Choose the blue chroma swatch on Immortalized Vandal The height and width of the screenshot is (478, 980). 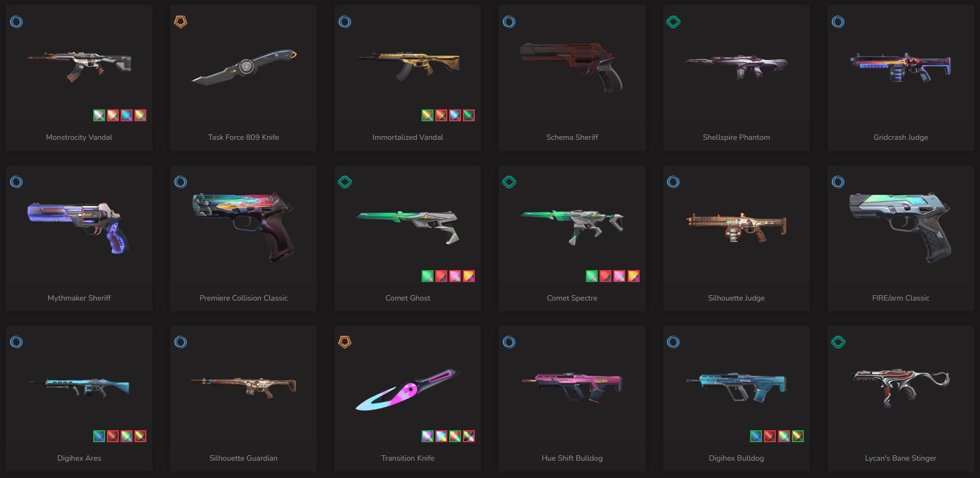pos(455,115)
